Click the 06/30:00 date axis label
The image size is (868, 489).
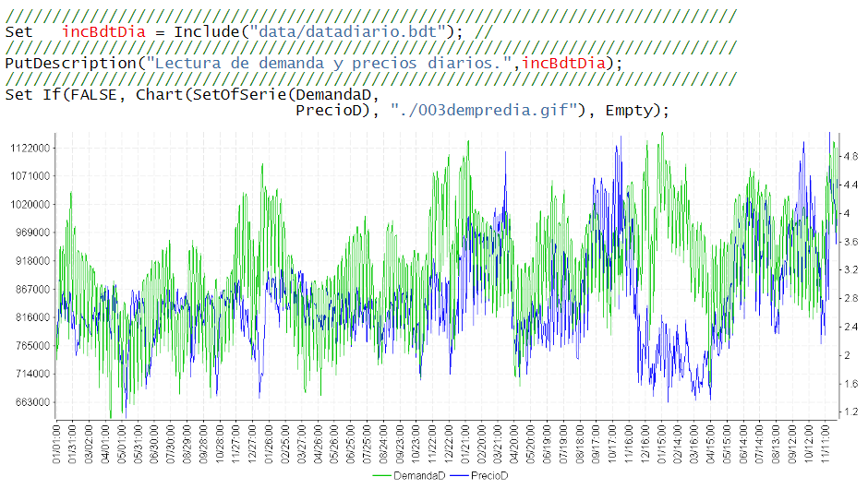tap(154, 444)
